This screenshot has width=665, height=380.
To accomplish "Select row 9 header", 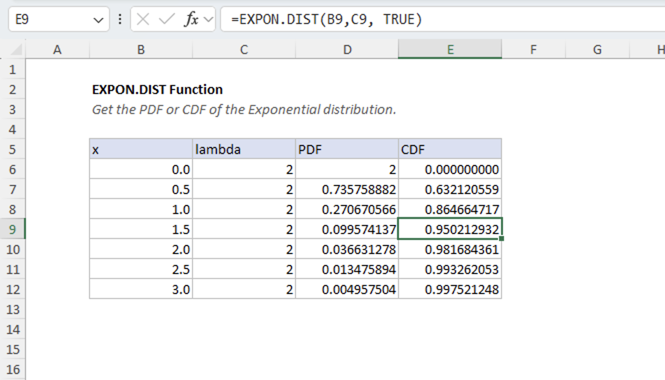I will click(x=13, y=229).
